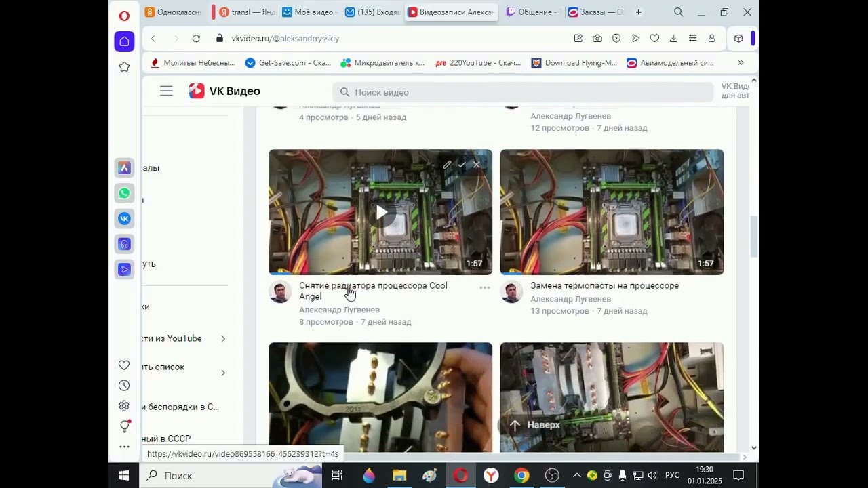Open the browser downloads icon
The width and height of the screenshot is (868, 488).
pos(673,39)
